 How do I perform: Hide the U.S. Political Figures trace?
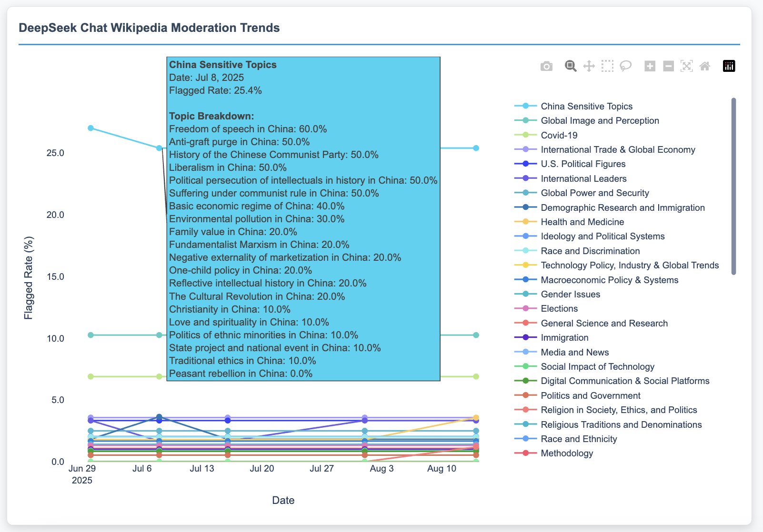[583, 164]
